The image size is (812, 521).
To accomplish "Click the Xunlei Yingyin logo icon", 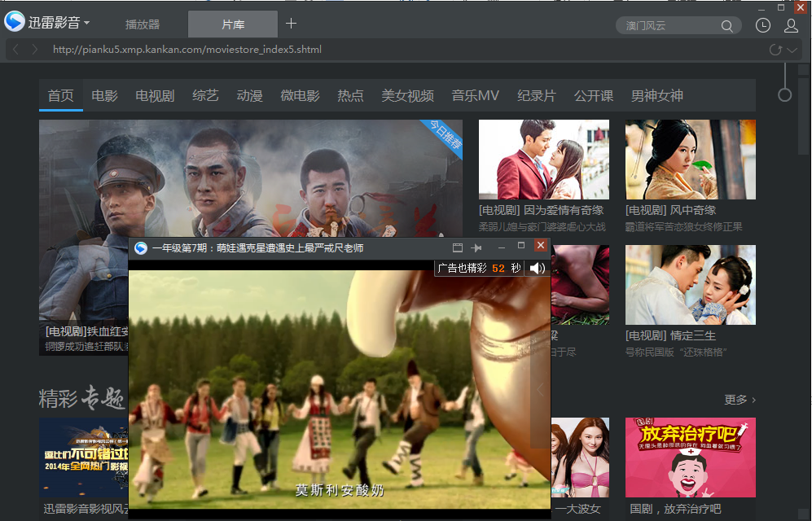I will pyautogui.click(x=15, y=22).
